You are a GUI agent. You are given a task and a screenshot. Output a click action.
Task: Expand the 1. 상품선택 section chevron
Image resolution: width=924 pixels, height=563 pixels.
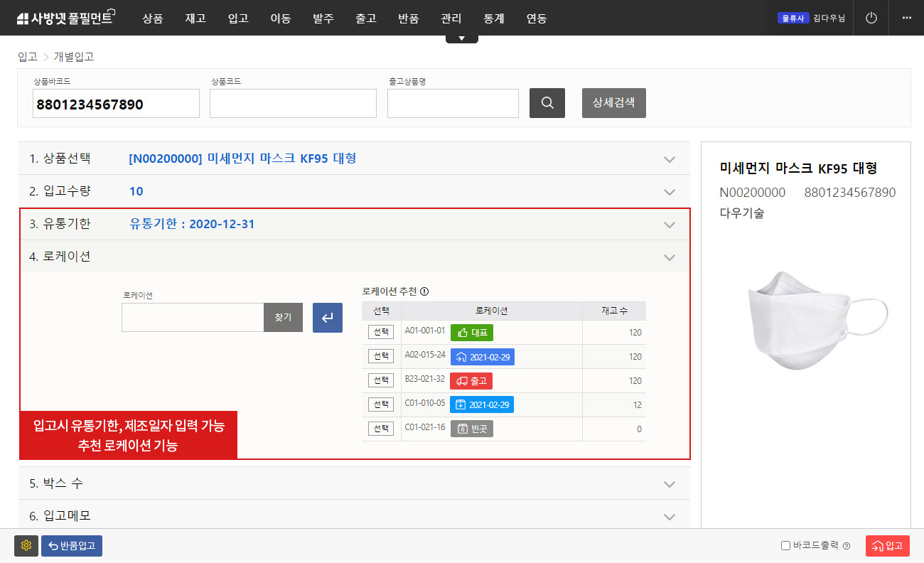(669, 159)
